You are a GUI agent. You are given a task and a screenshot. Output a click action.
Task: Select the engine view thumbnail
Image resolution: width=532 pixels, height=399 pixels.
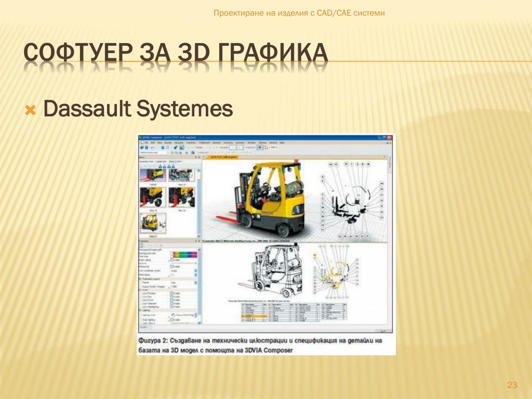(181, 175)
